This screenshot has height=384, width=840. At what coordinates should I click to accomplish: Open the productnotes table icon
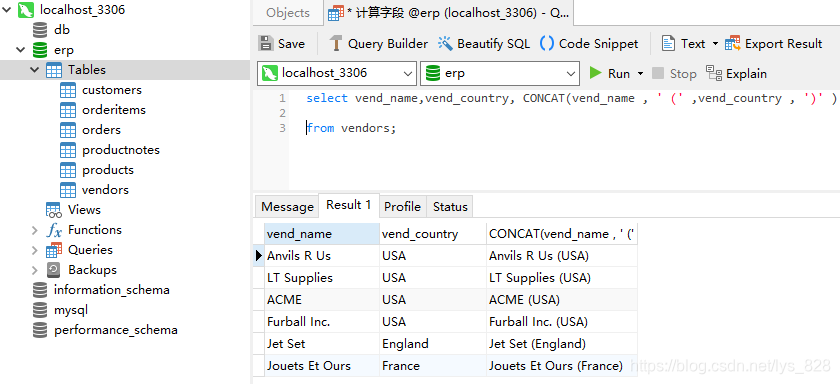68,150
